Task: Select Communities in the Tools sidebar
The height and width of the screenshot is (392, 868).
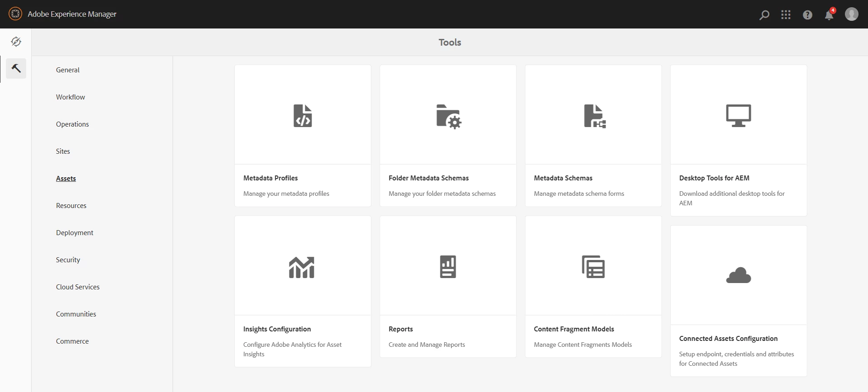Action: 76,314
